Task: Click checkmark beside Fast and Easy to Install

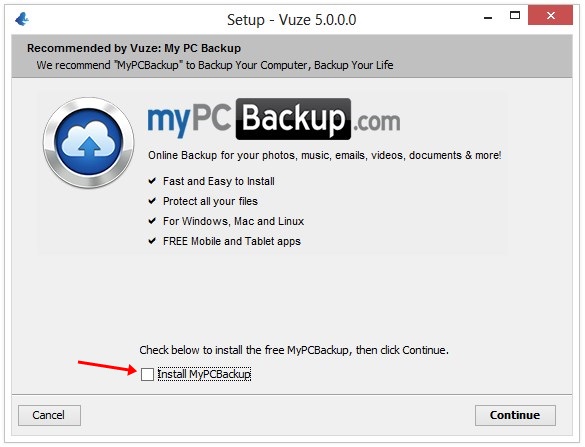Action: pos(152,181)
